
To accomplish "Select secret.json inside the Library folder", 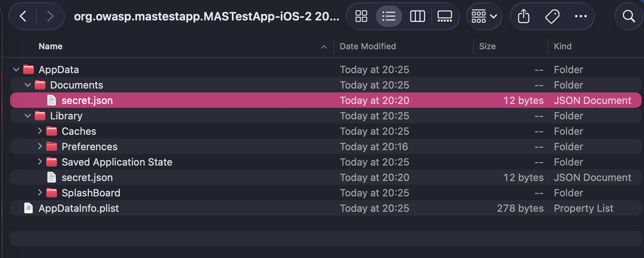I will click(x=87, y=178).
